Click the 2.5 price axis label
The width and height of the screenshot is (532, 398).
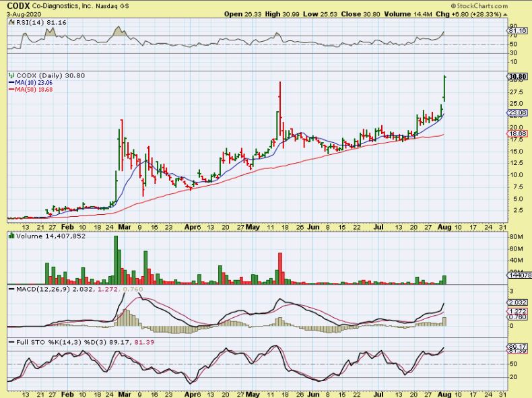click(x=518, y=210)
